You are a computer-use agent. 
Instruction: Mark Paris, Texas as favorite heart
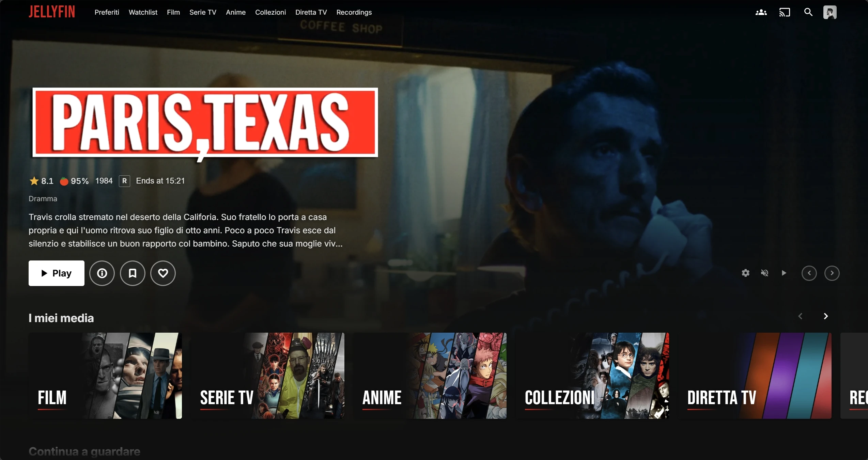point(163,273)
